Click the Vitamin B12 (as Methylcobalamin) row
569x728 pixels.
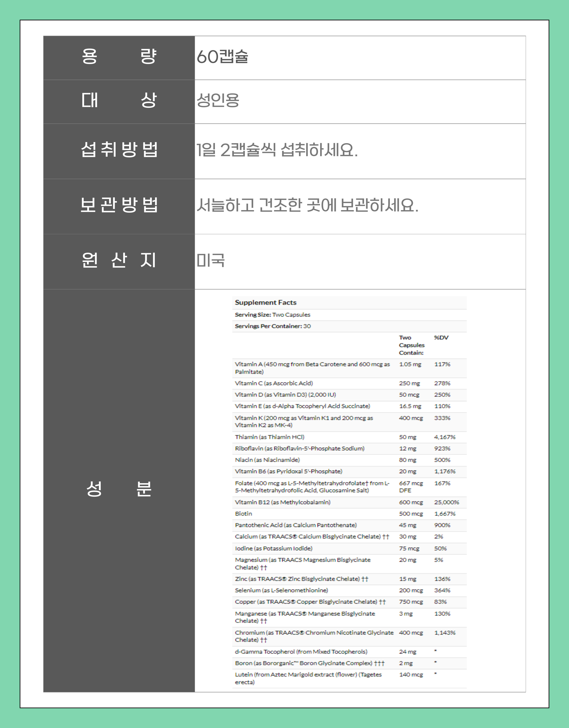click(349, 502)
